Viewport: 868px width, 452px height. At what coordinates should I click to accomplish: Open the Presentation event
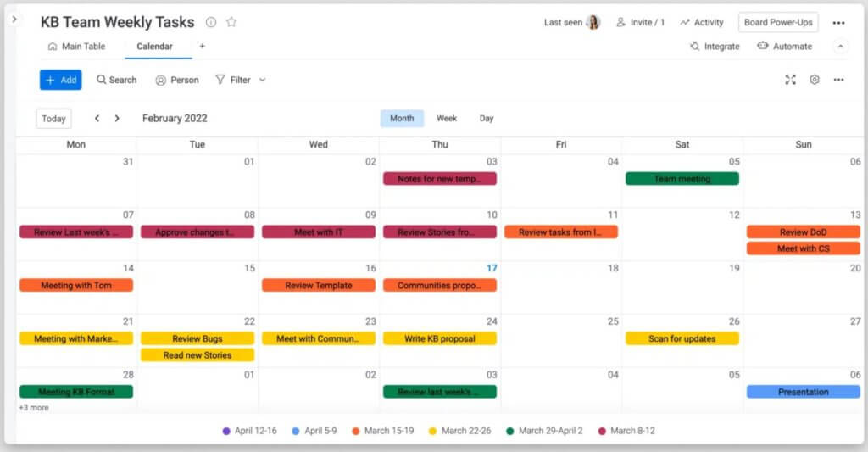click(x=804, y=392)
